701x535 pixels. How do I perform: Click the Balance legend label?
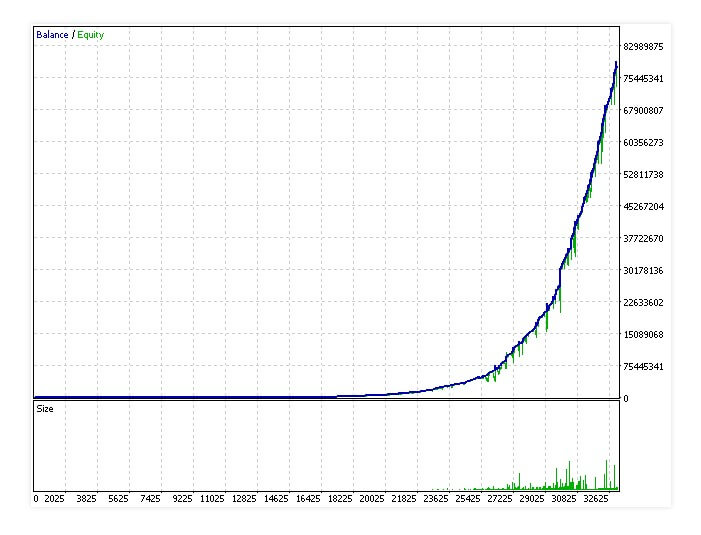tap(52, 35)
